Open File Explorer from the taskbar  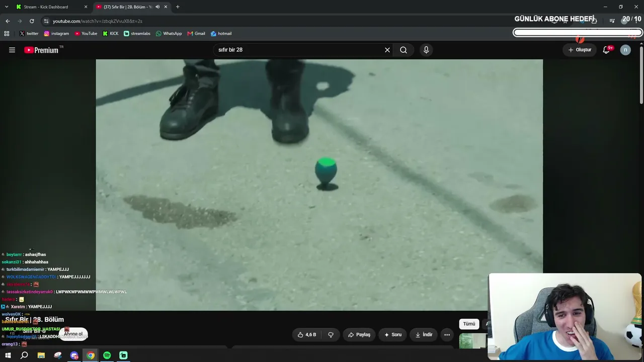click(41, 355)
